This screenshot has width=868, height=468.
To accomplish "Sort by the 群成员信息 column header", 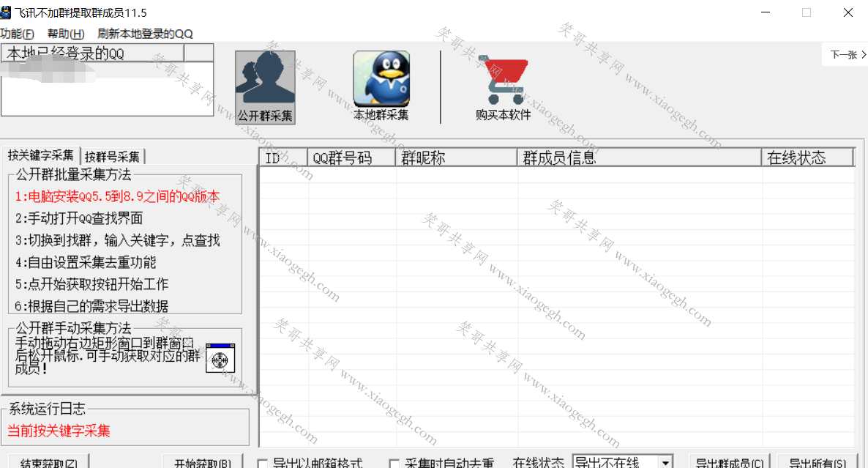I will pos(640,158).
